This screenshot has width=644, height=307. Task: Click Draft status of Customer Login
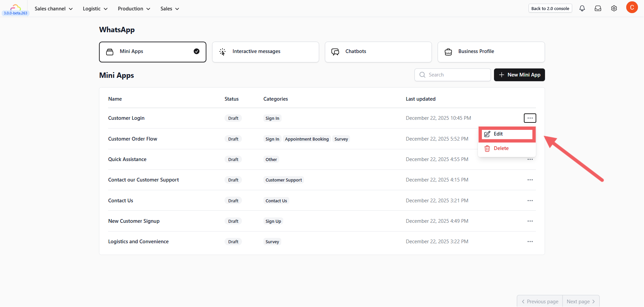233,118
